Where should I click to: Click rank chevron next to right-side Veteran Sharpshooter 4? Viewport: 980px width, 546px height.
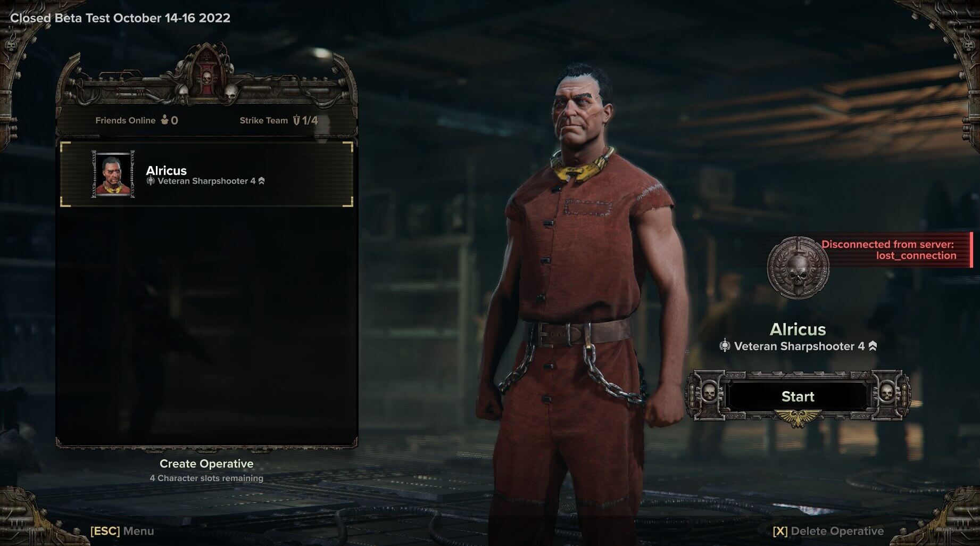873,346
